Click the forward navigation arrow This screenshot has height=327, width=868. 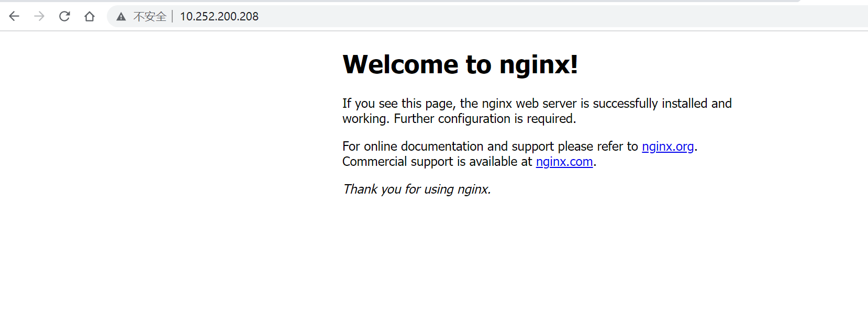39,16
